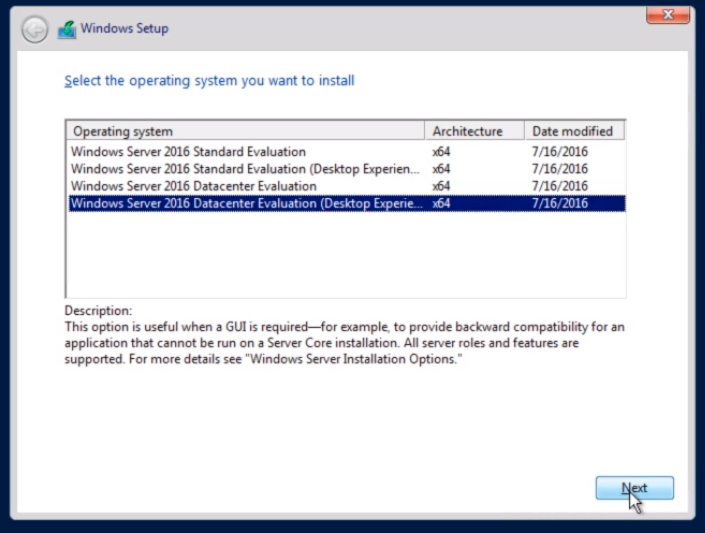705x533 pixels.
Task: Select Windows Server 2016 Standard Evaluation
Action: 346,152
